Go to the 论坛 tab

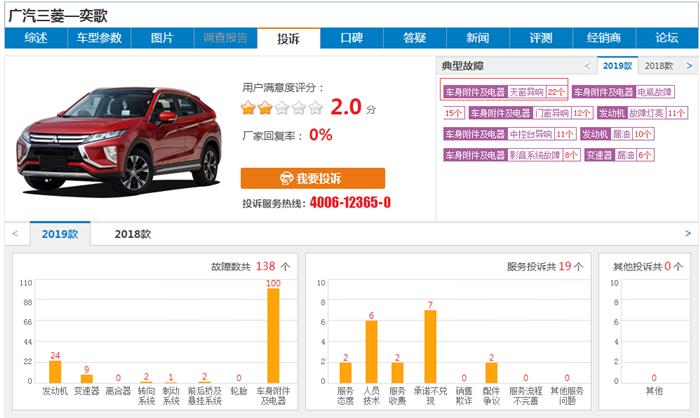(x=667, y=38)
